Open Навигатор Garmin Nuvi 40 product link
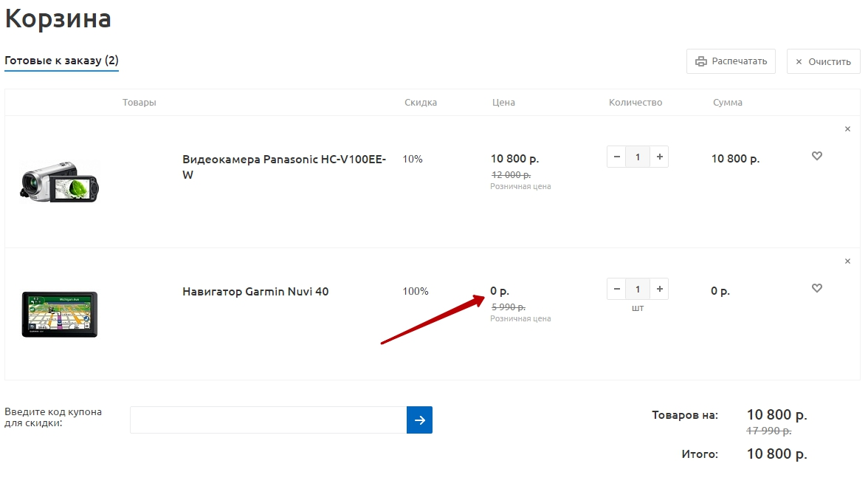 255,291
